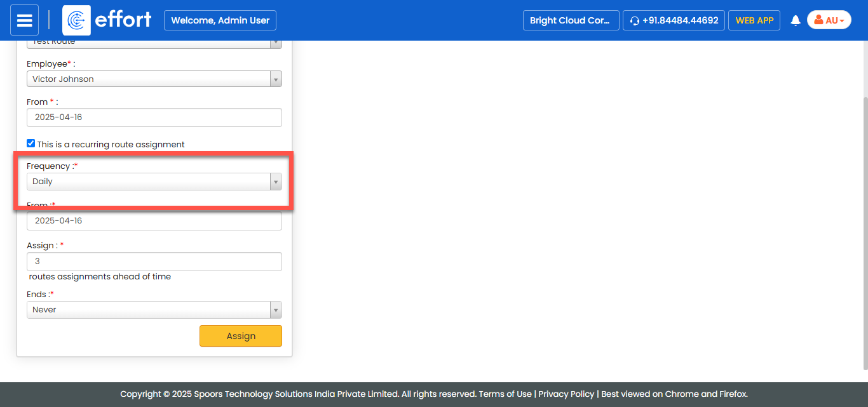Click the support phone number button
The height and width of the screenshot is (407, 868).
[x=674, y=20]
